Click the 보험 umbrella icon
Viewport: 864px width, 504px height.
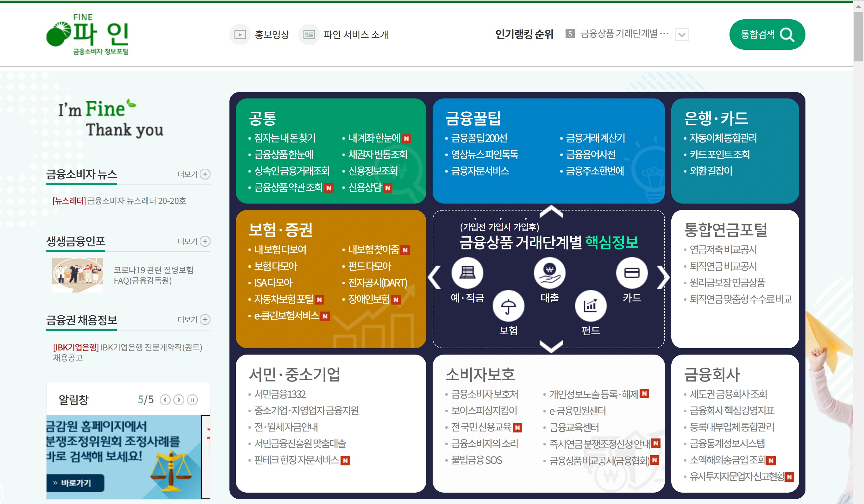(508, 306)
